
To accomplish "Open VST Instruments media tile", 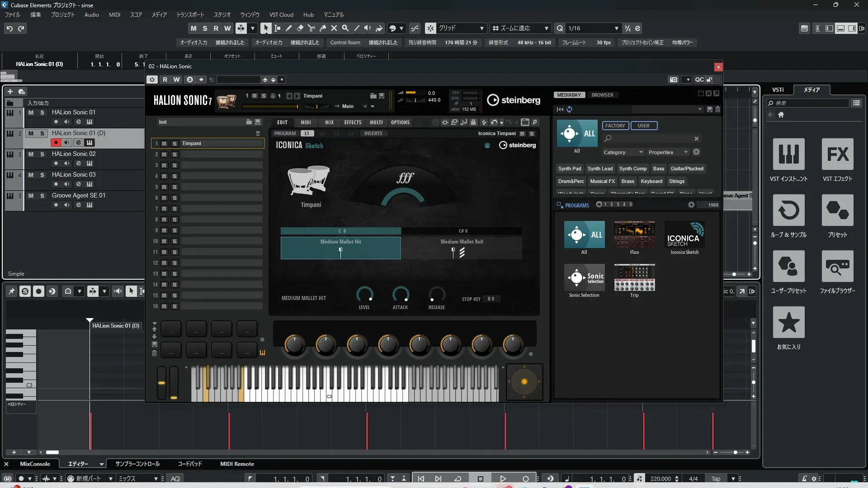I will [x=788, y=155].
